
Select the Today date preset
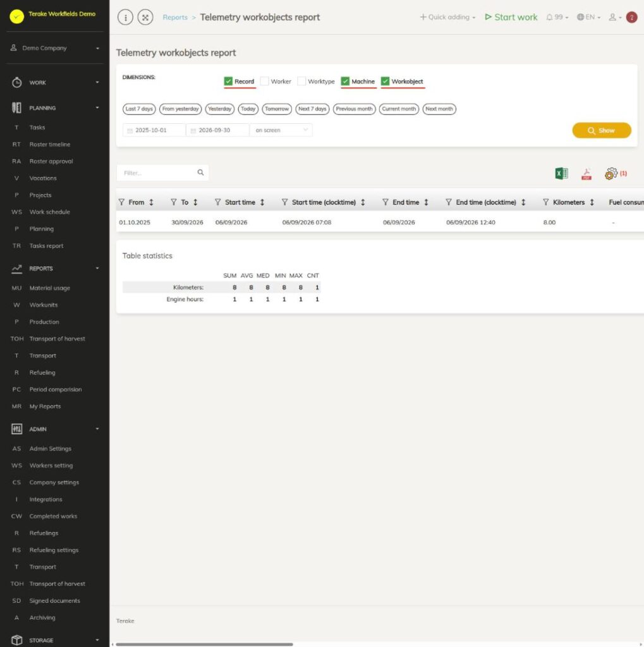(x=248, y=109)
